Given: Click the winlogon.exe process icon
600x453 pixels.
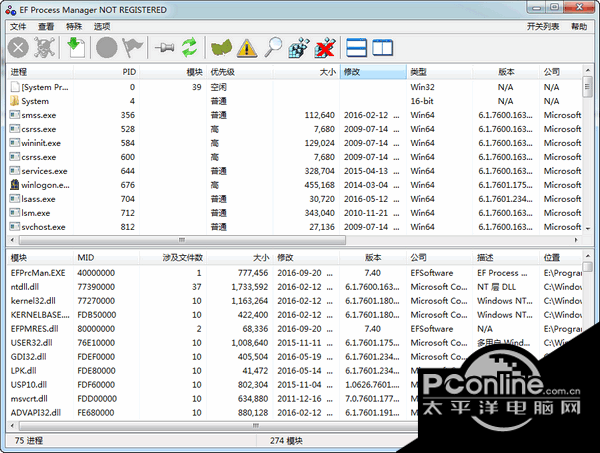Looking at the screenshot, I should pos(15,185).
